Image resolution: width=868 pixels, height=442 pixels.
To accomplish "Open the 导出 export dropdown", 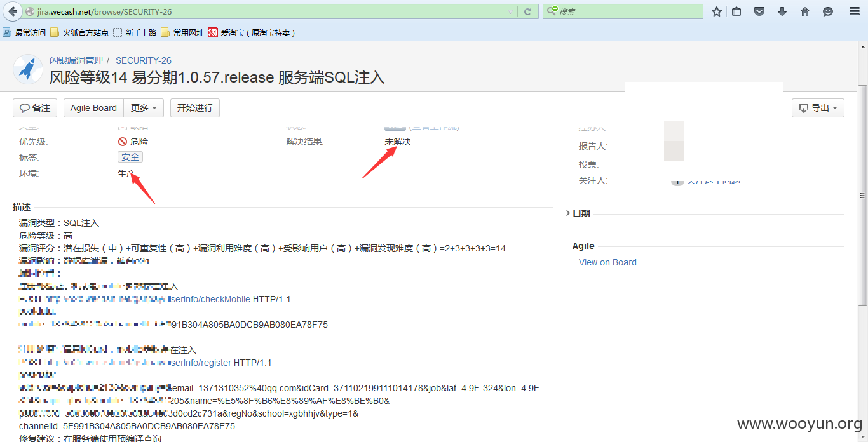I will pos(818,108).
